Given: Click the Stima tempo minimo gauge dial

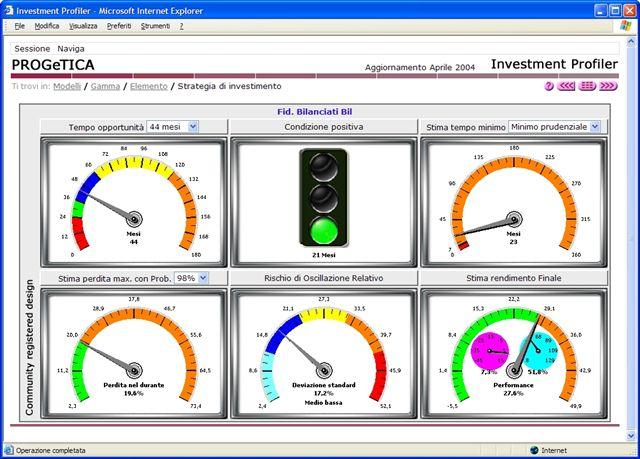Looking at the screenshot, I should click(514, 202).
